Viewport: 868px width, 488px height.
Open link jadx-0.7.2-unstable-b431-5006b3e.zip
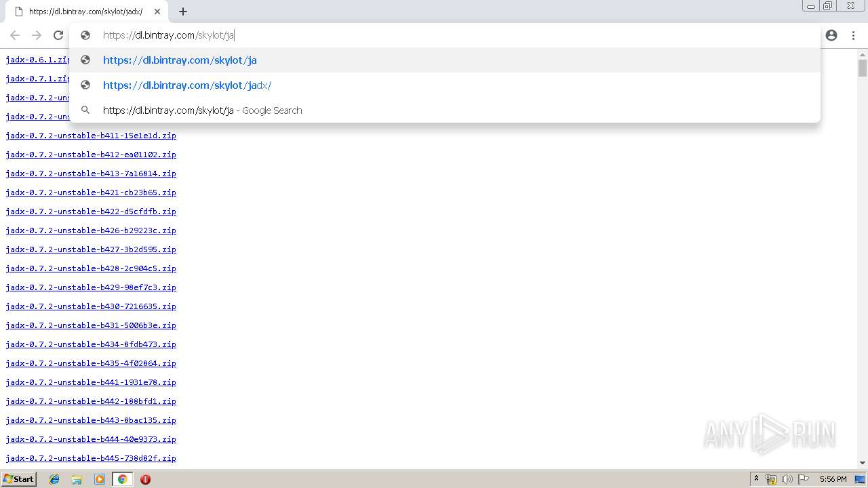(91, 325)
